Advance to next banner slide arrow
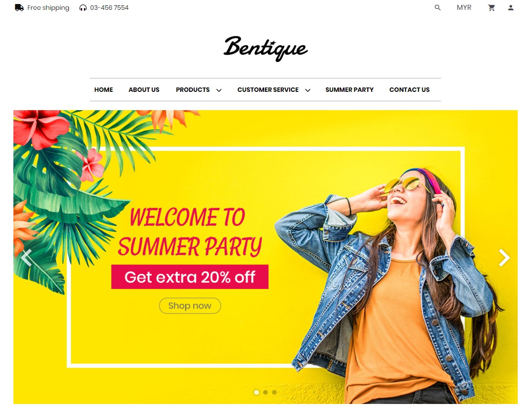 pyautogui.click(x=504, y=258)
